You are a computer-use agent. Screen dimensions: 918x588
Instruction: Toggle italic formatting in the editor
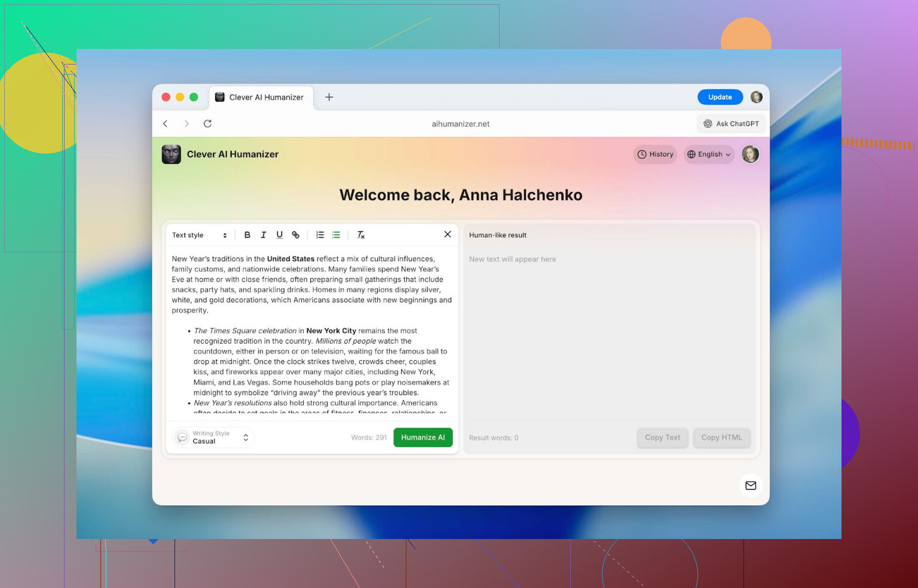tap(263, 235)
